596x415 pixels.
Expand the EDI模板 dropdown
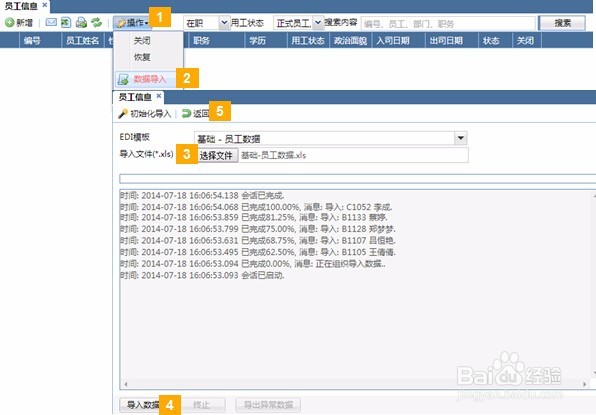(x=460, y=138)
